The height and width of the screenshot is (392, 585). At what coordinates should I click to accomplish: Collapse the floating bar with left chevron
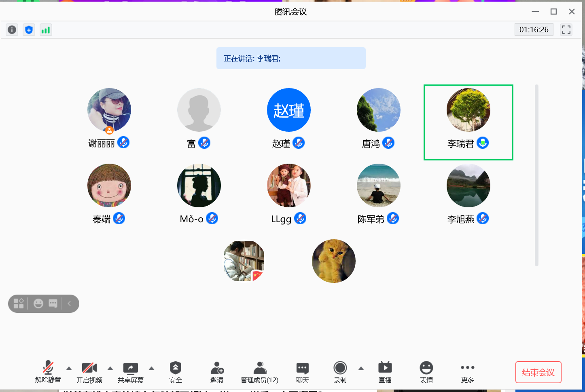[69, 303]
